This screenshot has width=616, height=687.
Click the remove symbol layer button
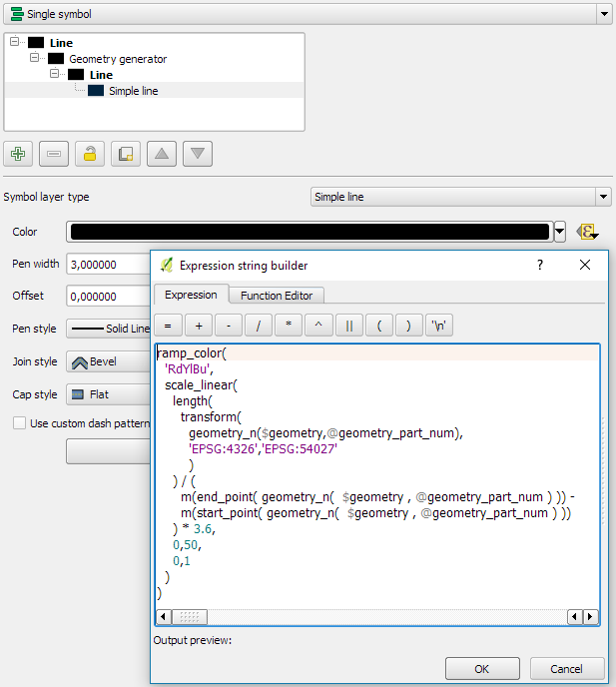pyautogui.click(x=54, y=154)
